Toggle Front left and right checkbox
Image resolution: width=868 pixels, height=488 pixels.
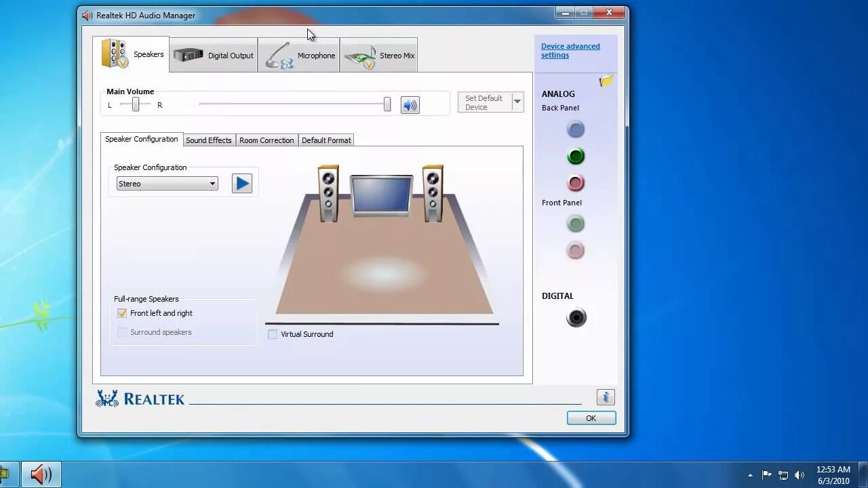pyautogui.click(x=122, y=313)
